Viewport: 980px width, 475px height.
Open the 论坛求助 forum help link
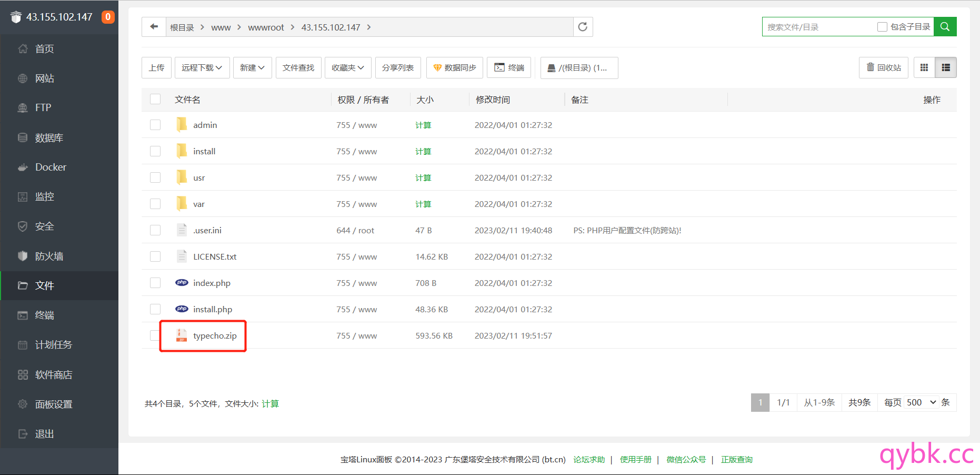pos(589,459)
